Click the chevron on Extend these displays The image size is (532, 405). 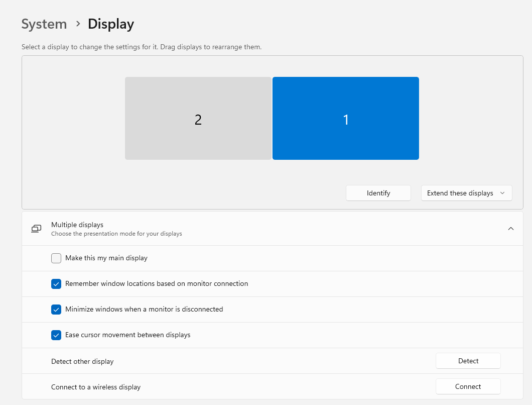pyautogui.click(x=502, y=192)
